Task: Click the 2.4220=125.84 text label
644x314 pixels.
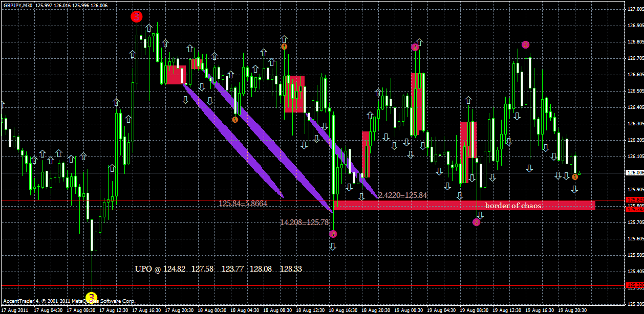Action: 402,196
